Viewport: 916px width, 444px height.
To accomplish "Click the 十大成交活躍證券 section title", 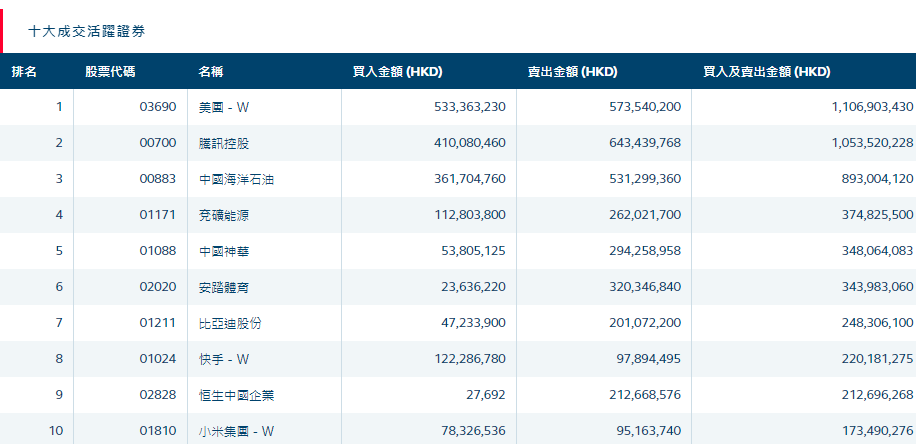I will (86, 32).
